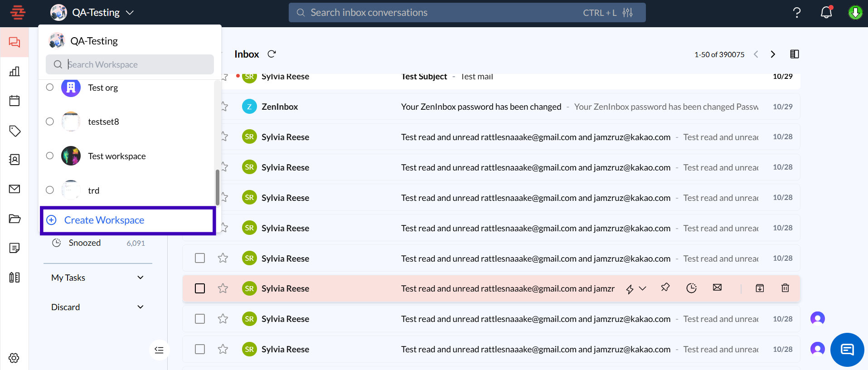Select the Test org workspace radio button

click(x=50, y=87)
